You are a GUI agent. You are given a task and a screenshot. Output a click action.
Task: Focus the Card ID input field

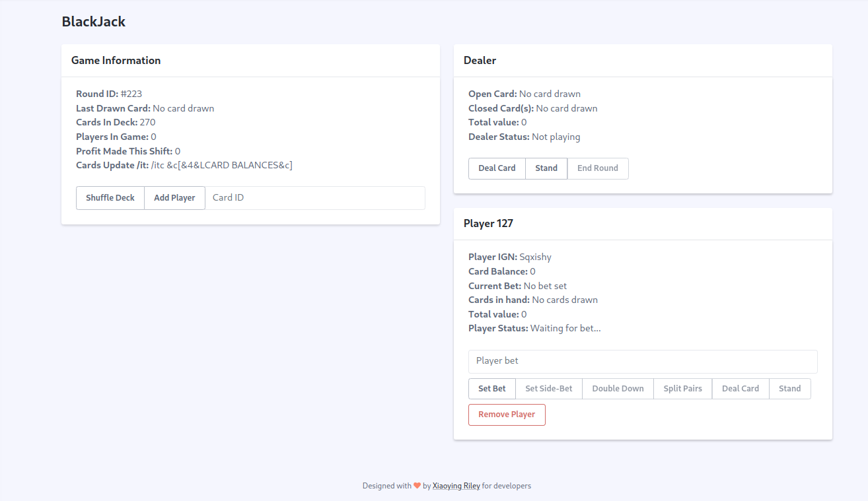point(314,198)
